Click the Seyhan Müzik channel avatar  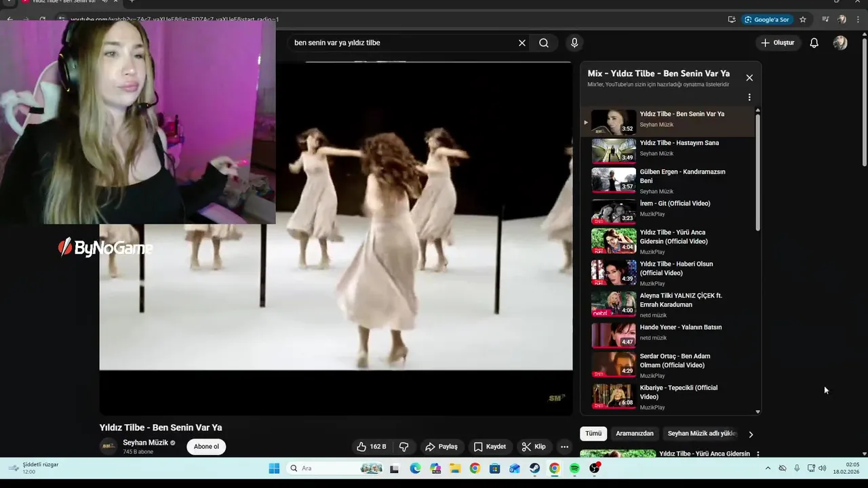(108, 447)
